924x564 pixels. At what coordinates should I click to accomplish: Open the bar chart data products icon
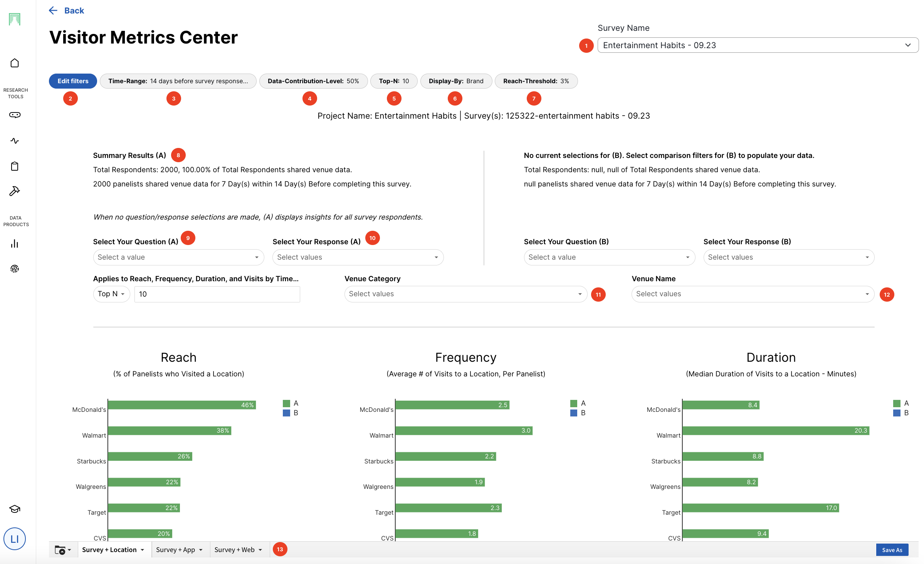[15, 243]
